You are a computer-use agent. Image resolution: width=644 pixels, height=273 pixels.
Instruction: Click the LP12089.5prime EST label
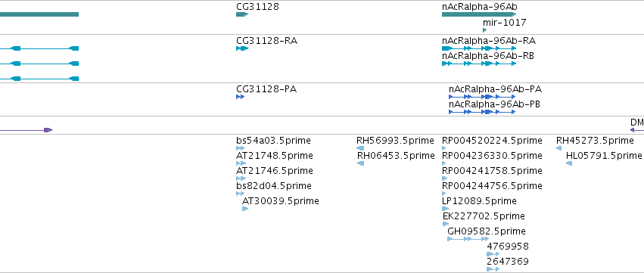(479, 201)
